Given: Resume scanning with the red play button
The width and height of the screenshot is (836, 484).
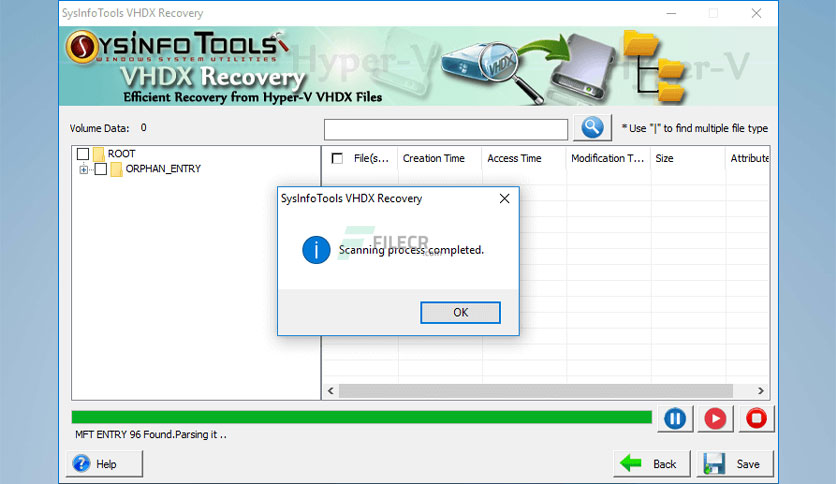Looking at the screenshot, I should click(715, 418).
